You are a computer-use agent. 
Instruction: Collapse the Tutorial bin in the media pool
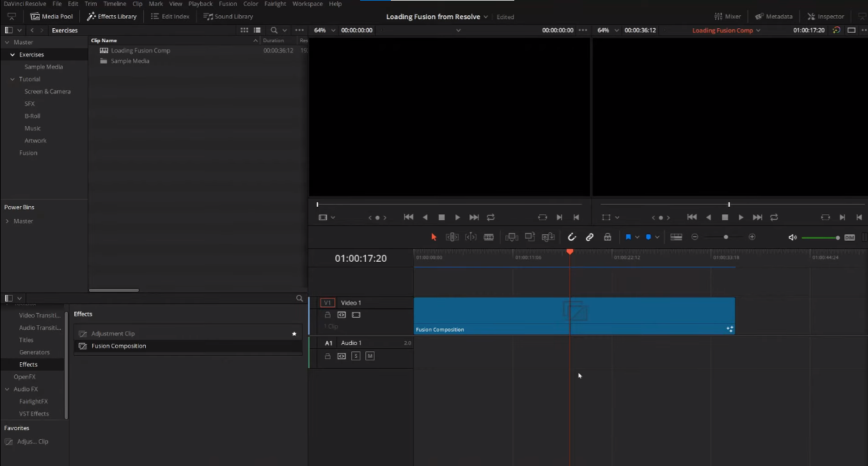(12, 79)
